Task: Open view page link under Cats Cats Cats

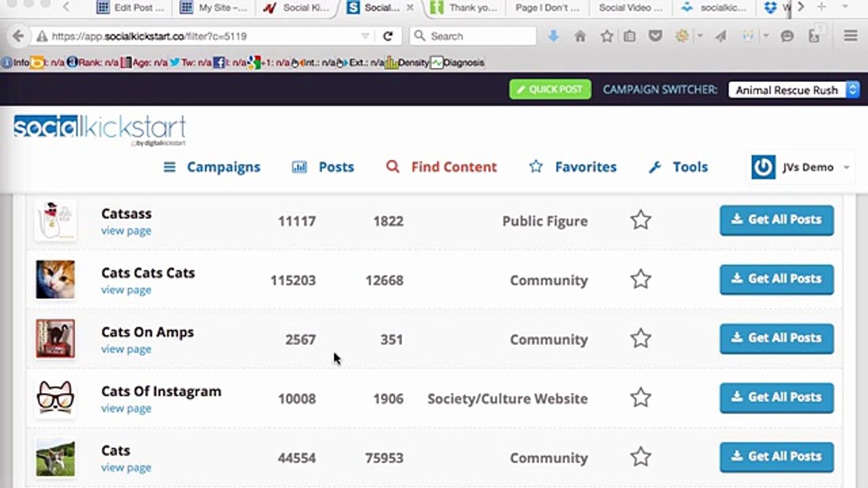Action: pyautogui.click(x=126, y=289)
